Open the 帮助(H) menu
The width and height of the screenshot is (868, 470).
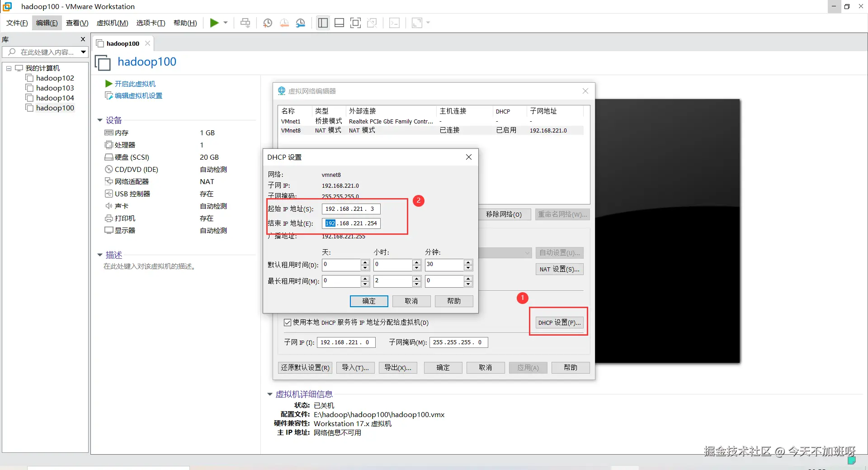(185, 23)
